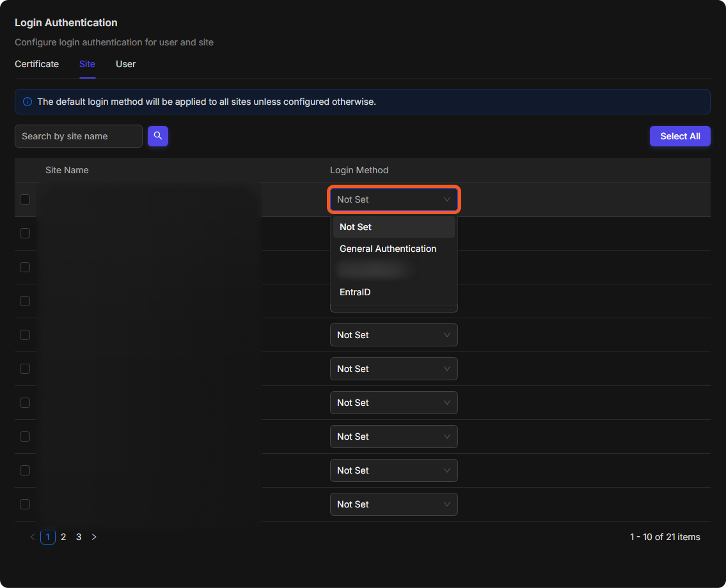This screenshot has height=588, width=726.
Task: Click the previous page left chevron
Action: [33, 537]
